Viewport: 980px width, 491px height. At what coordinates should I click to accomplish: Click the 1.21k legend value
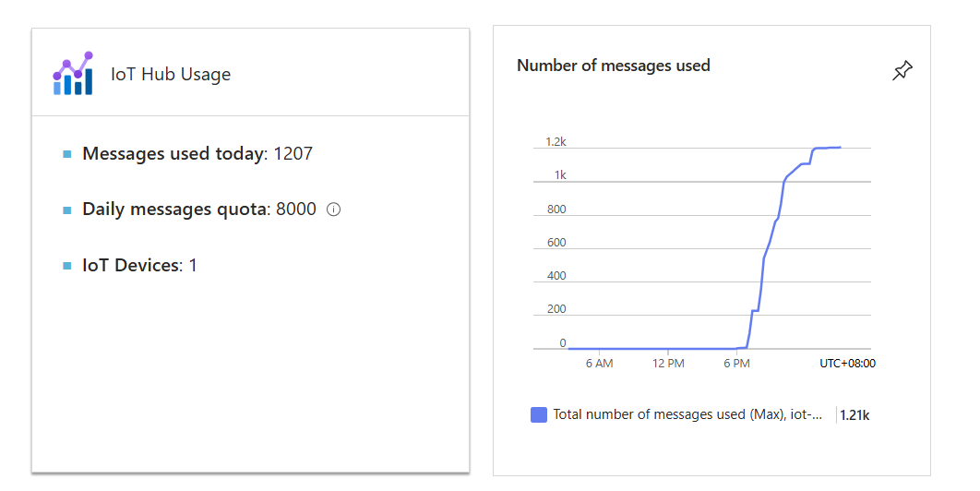pyautogui.click(x=855, y=415)
